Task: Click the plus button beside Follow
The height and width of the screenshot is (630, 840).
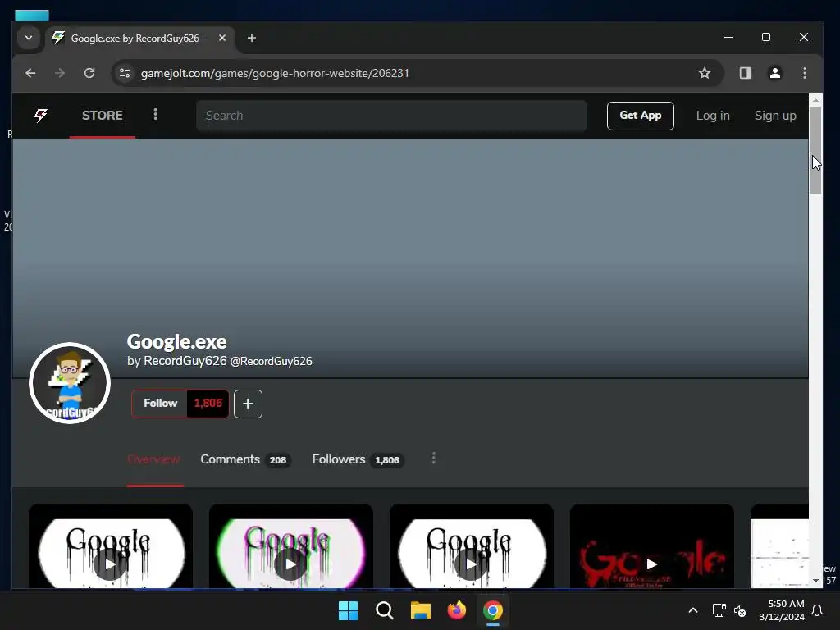Action: pos(248,404)
